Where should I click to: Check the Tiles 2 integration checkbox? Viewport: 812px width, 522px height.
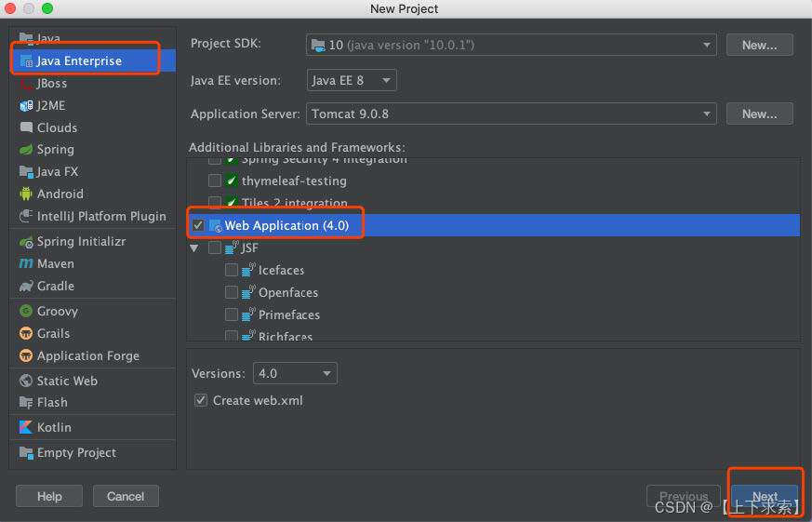coord(215,203)
